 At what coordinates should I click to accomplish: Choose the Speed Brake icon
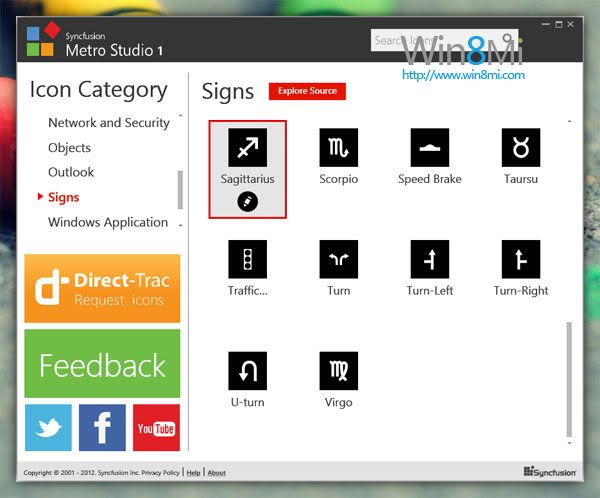[x=430, y=147]
